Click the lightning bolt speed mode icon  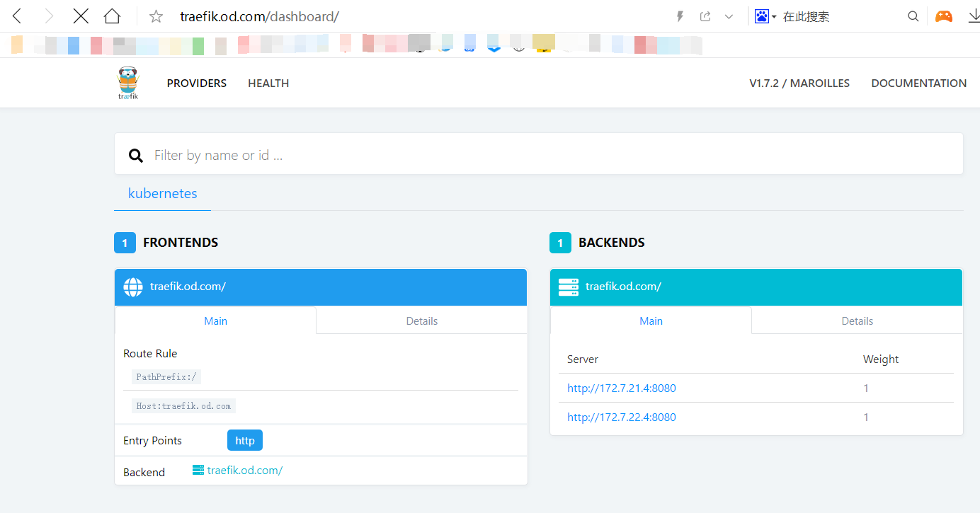click(680, 16)
